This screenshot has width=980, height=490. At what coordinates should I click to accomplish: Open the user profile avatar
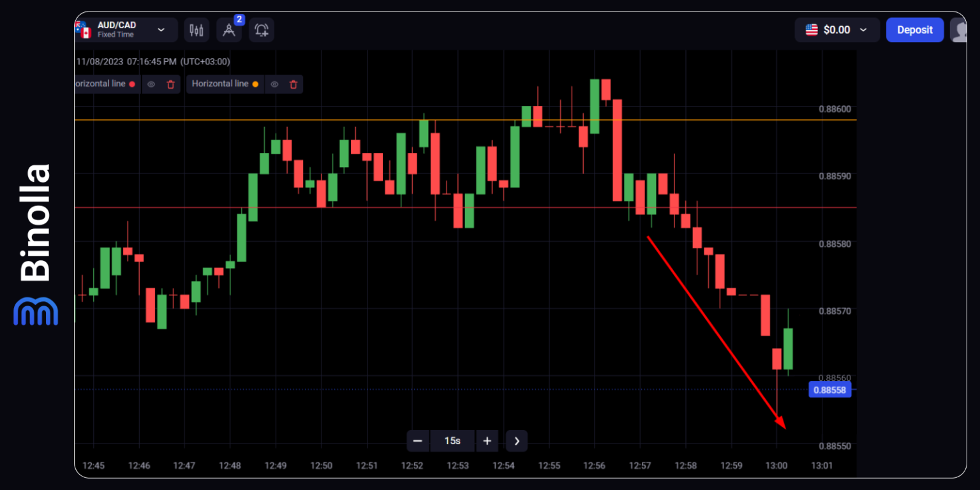point(962,29)
